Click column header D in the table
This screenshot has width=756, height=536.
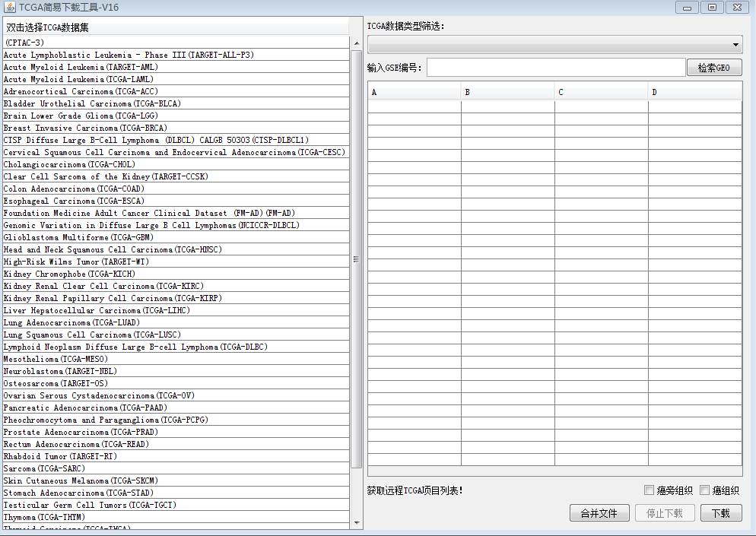694,92
